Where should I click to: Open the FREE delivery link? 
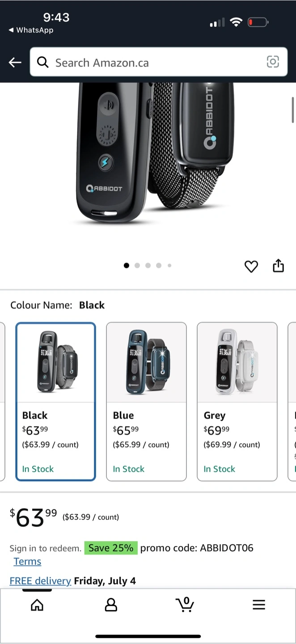click(x=40, y=581)
